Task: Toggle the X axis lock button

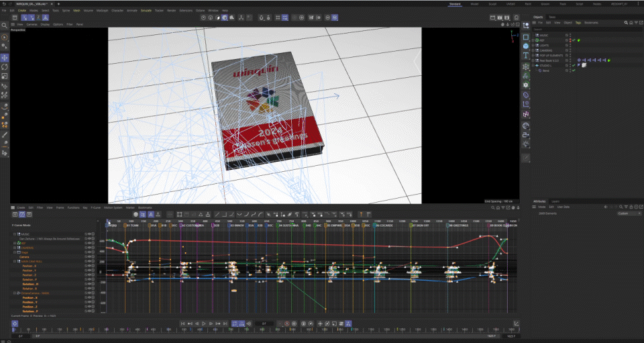Action: (x=24, y=17)
